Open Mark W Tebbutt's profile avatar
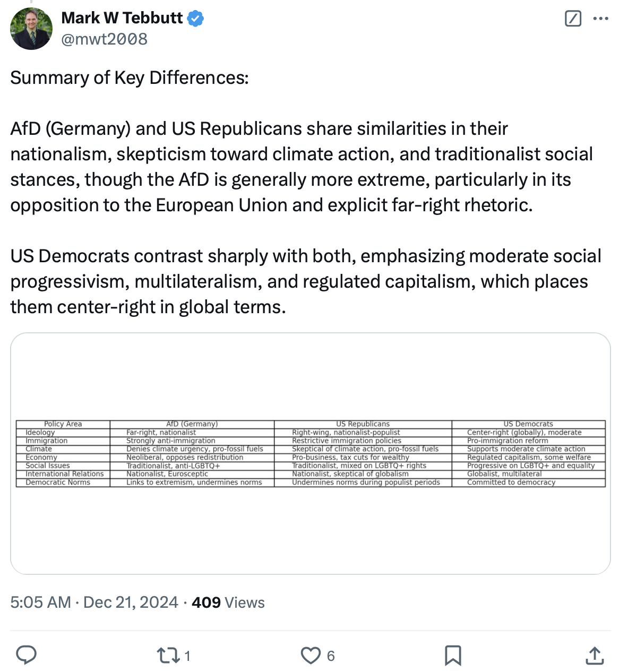 (x=31, y=29)
